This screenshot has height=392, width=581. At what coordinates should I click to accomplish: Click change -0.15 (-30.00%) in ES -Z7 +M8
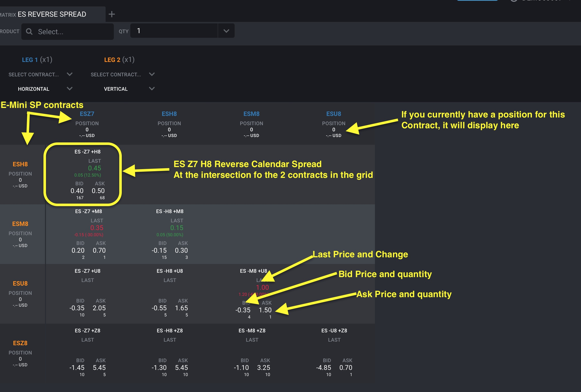[x=89, y=235]
